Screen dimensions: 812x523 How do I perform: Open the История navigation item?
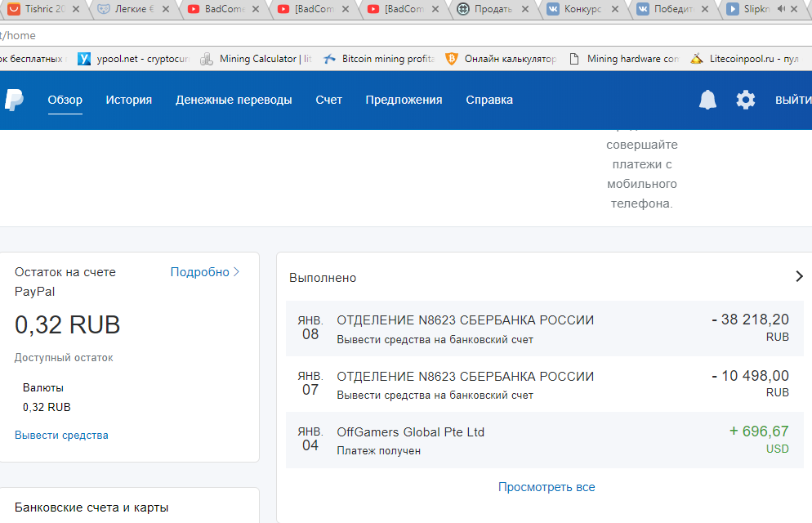click(129, 100)
